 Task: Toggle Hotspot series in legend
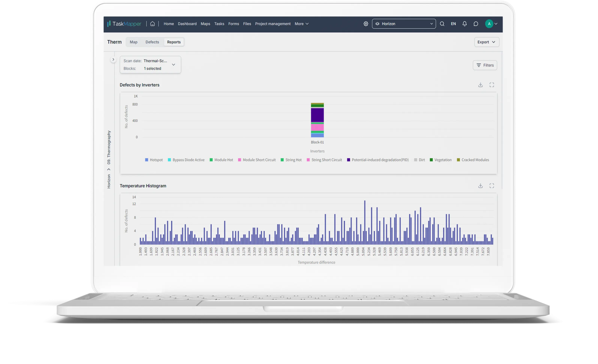tap(156, 160)
